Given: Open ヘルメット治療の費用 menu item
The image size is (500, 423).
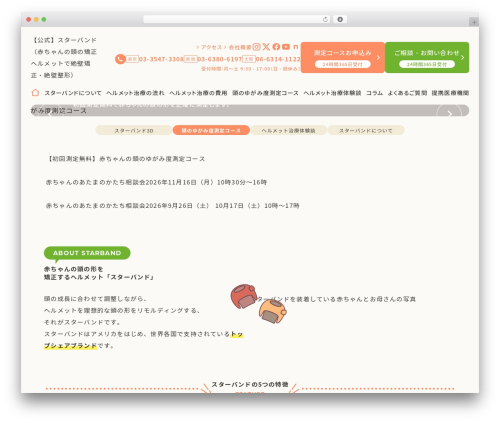Looking at the screenshot, I should [198, 93].
